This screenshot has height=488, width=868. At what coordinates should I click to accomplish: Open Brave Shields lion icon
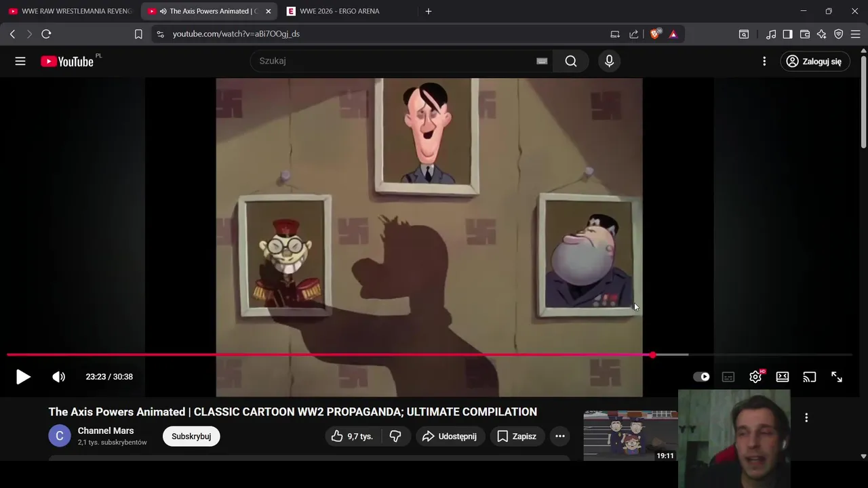coord(655,34)
